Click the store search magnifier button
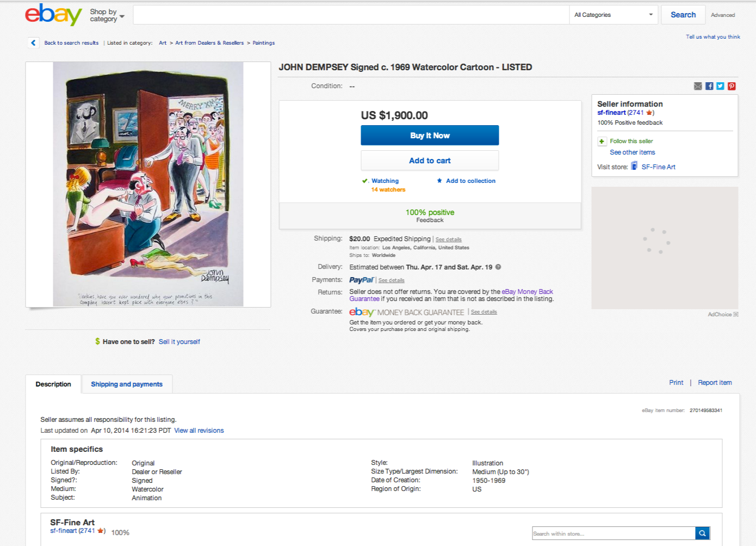This screenshot has width=756, height=546. coord(702,533)
